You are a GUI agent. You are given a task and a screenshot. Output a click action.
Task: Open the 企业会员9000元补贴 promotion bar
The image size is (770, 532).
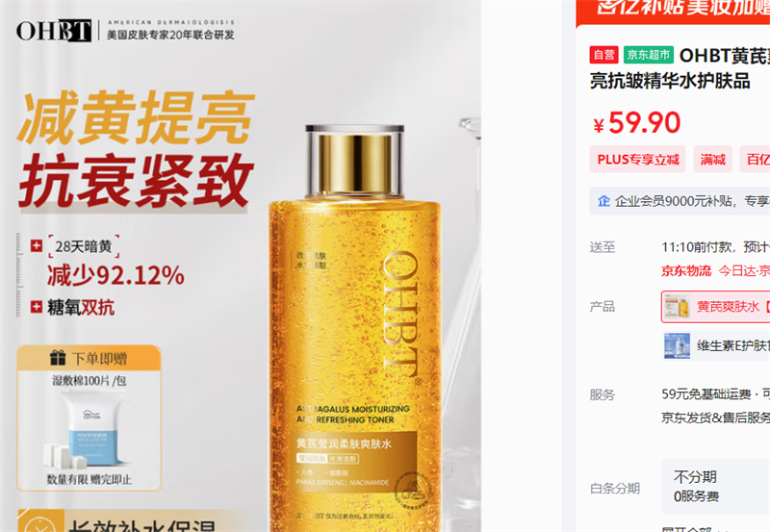click(680, 201)
